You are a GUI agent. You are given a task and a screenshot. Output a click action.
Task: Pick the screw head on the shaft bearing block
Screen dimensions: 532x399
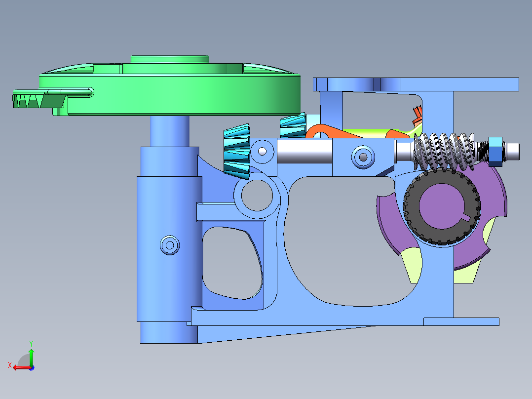(363, 157)
